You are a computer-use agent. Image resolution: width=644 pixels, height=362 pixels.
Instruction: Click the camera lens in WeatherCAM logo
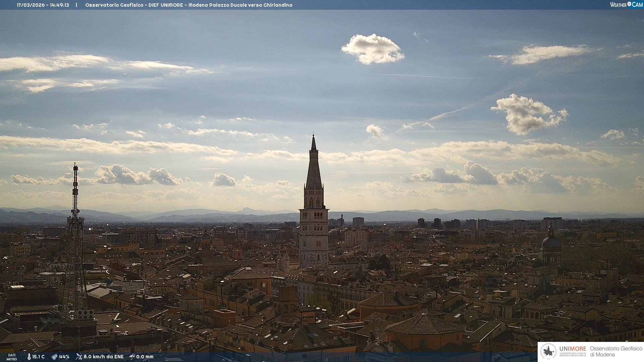(629, 4)
